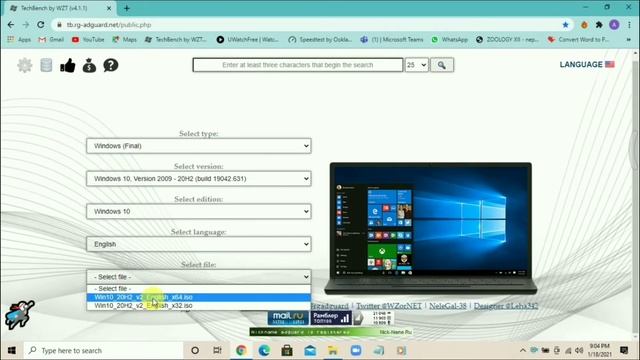Open the NeleGal-38 link
Viewport: 640px width, 360px height.
(448, 306)
